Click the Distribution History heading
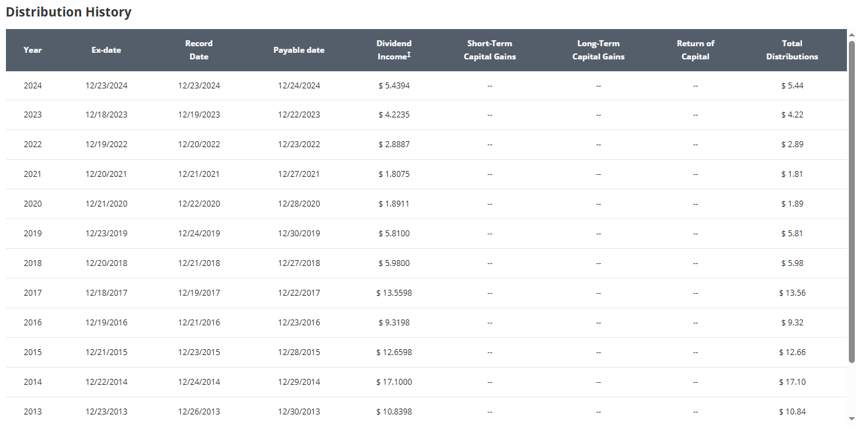Screen dimensions: 868x429 [x=69, y=13]
